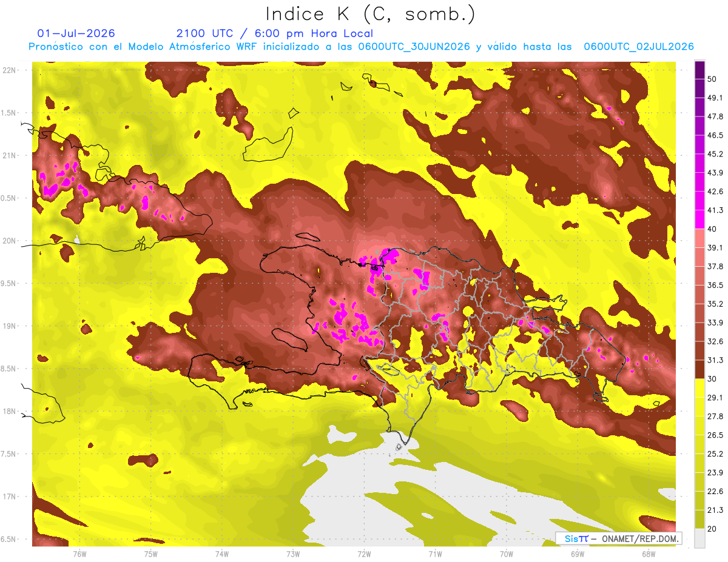Click the colorbar value "39.1"

(716, 247)
